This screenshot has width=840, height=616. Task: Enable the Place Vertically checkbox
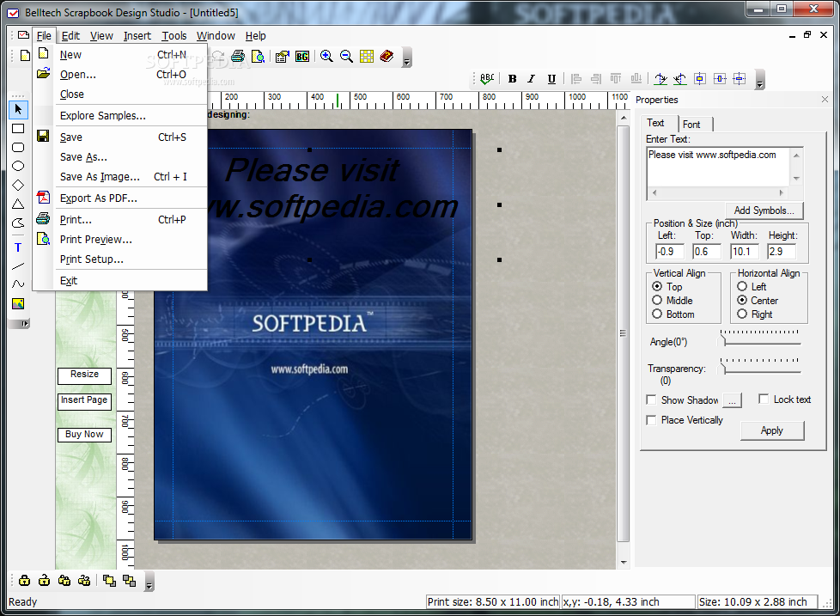(651, 420)
